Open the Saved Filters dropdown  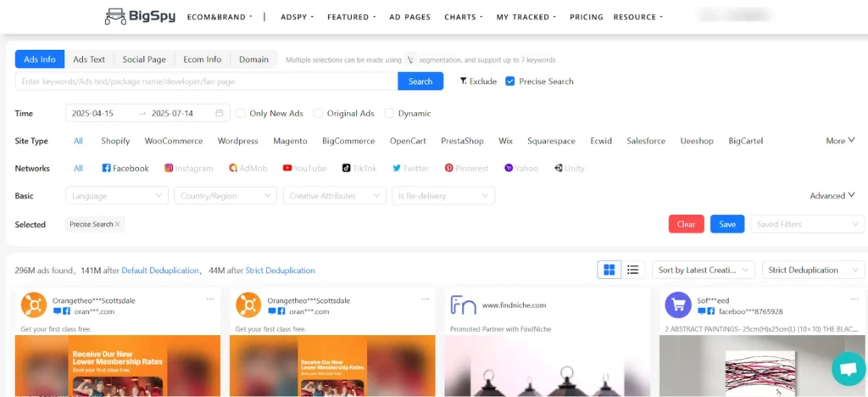(808, 224)
